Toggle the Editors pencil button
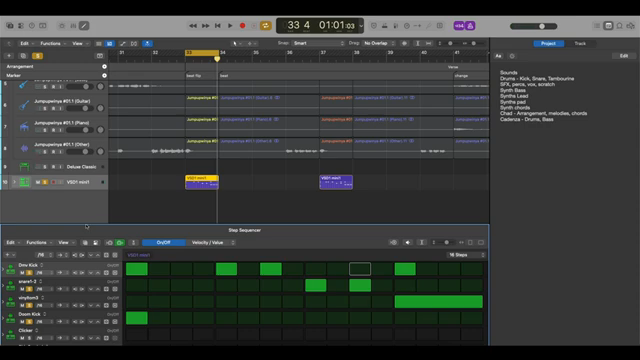 coord(84,26)
